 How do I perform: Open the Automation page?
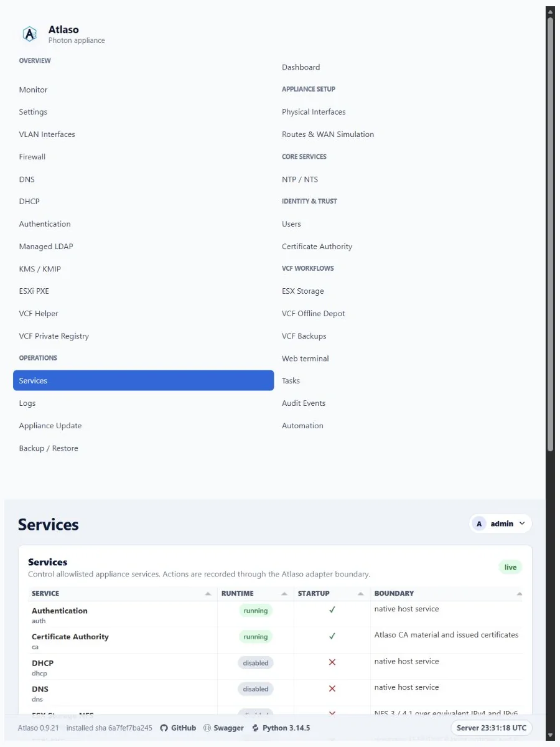(x=302, y=426)
